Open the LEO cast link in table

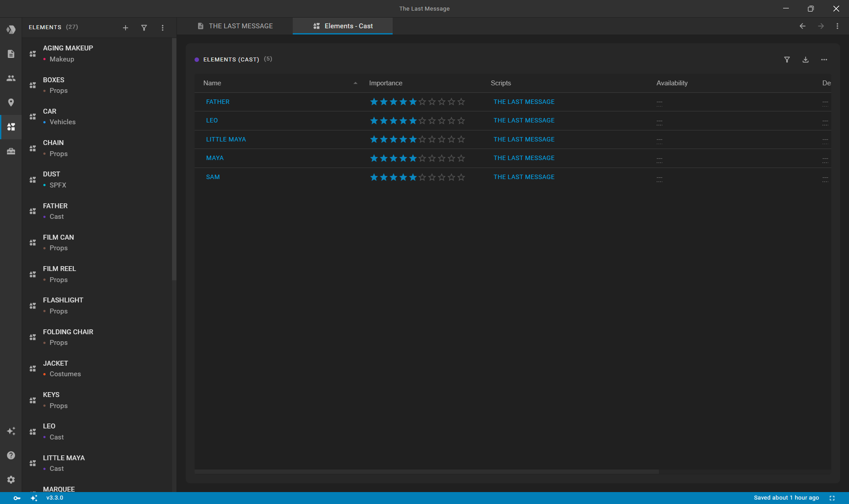(x=212, y=121)
